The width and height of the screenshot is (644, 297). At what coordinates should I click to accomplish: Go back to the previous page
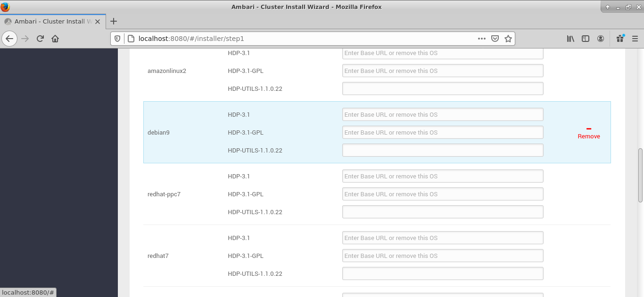[x=9, y=39]
